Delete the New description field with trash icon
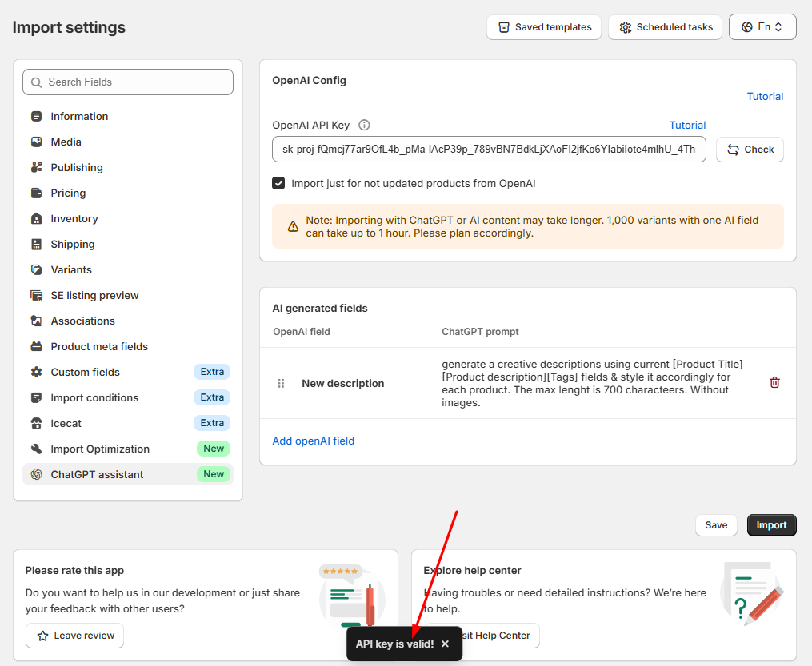This screenshot has width=812, height=666. click(x=774, y=382)
